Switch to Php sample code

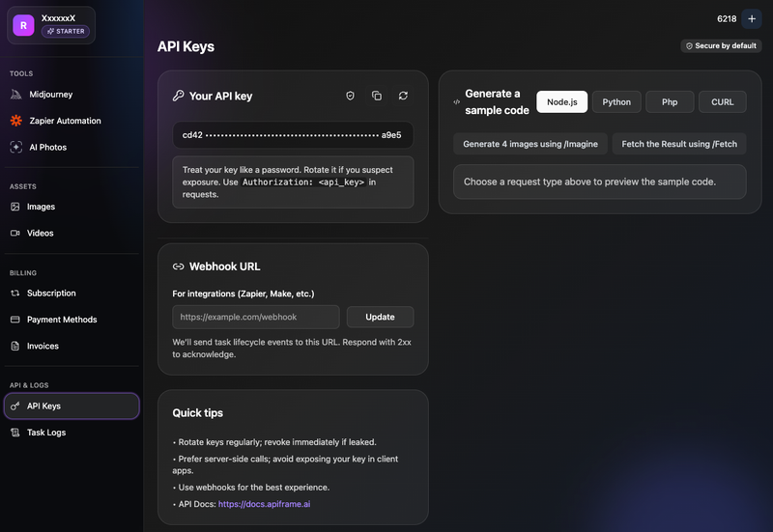pyautogui.click(x=670, y=102)
